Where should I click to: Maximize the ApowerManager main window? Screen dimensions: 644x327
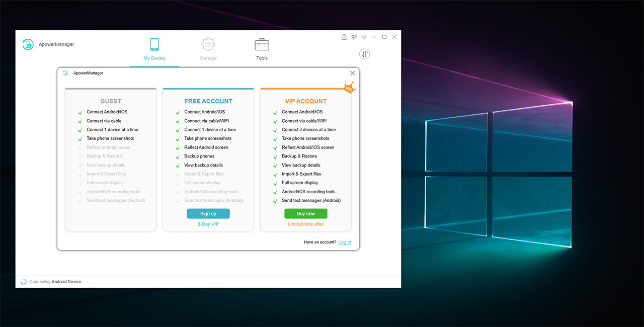coord(384,37)
